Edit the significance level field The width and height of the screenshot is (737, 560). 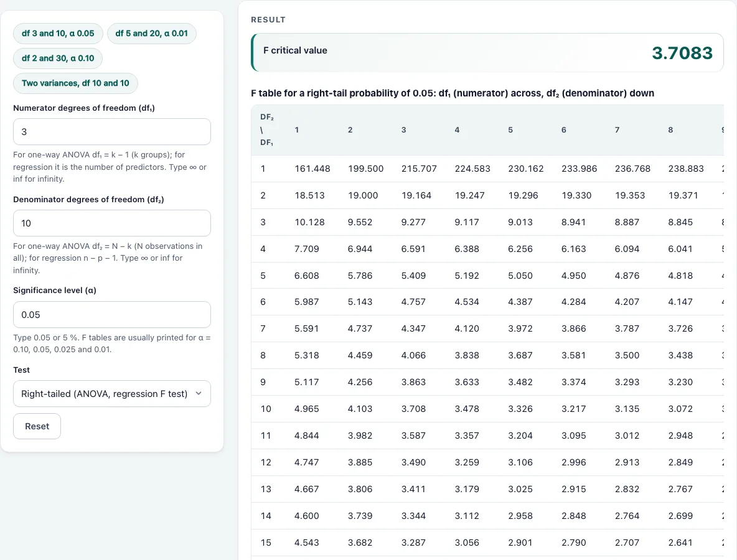pos(112,315)
